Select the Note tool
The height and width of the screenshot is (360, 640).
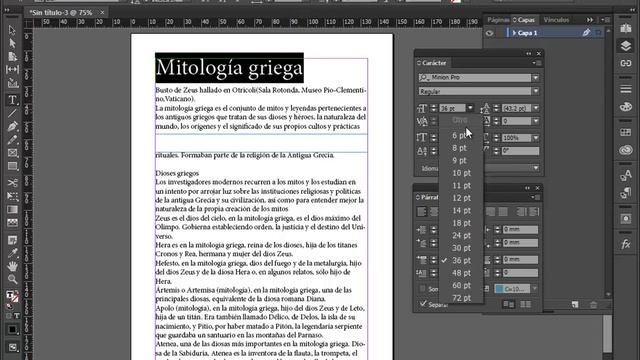[x=12, y=240]
